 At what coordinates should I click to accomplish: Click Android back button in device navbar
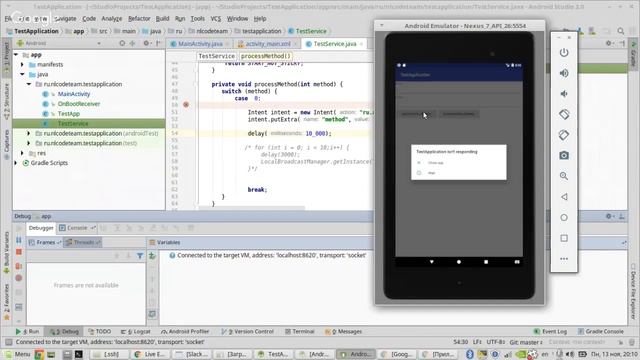click(x=432, y=262)
